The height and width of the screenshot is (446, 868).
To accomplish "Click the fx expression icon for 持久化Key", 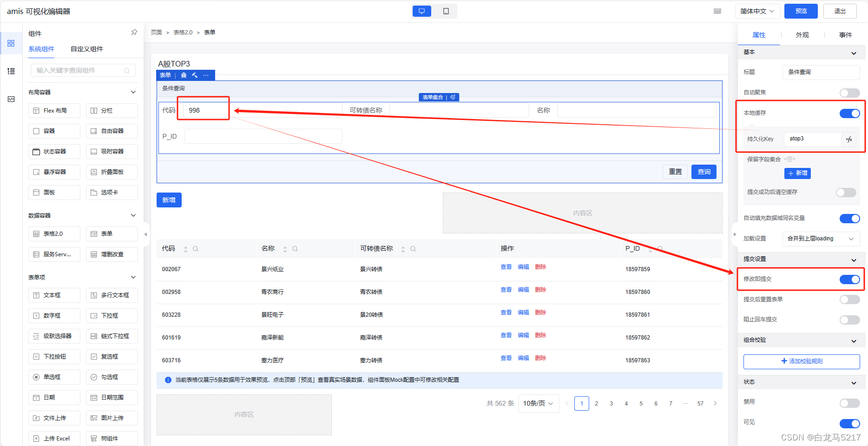I will click(x=849, y=139).
